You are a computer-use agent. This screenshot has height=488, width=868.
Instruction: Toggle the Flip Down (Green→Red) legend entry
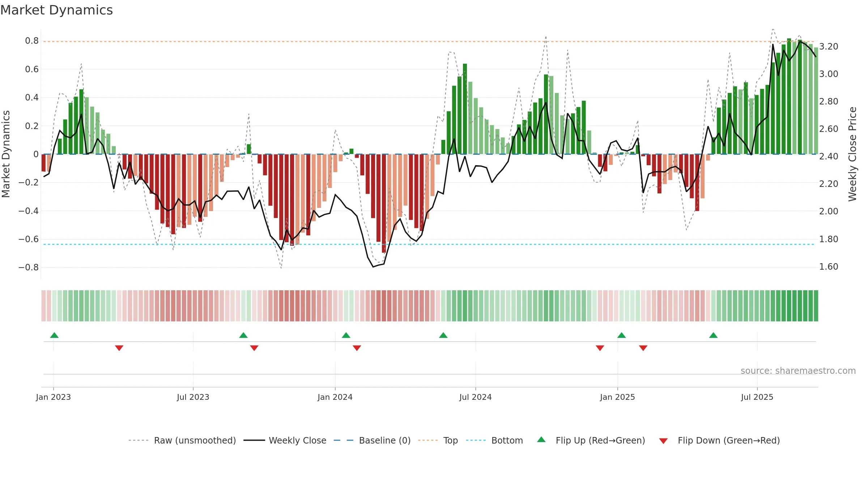coord(719,440)
